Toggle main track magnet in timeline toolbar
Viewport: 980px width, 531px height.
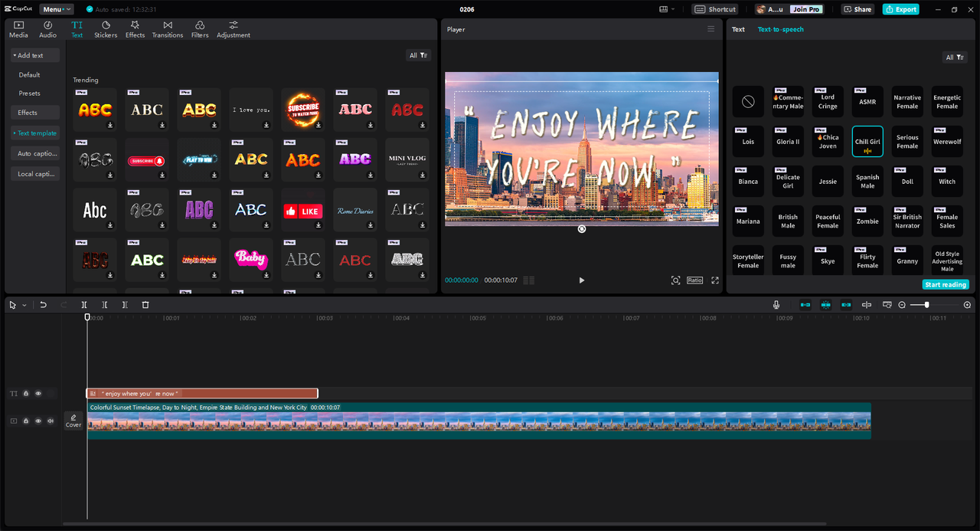click(805, 305)
